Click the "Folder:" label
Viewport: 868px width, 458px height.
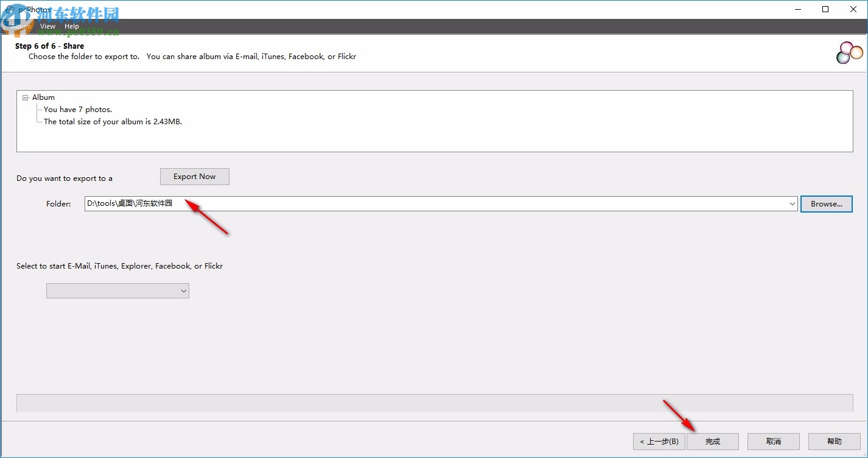(x=58, y=204)
